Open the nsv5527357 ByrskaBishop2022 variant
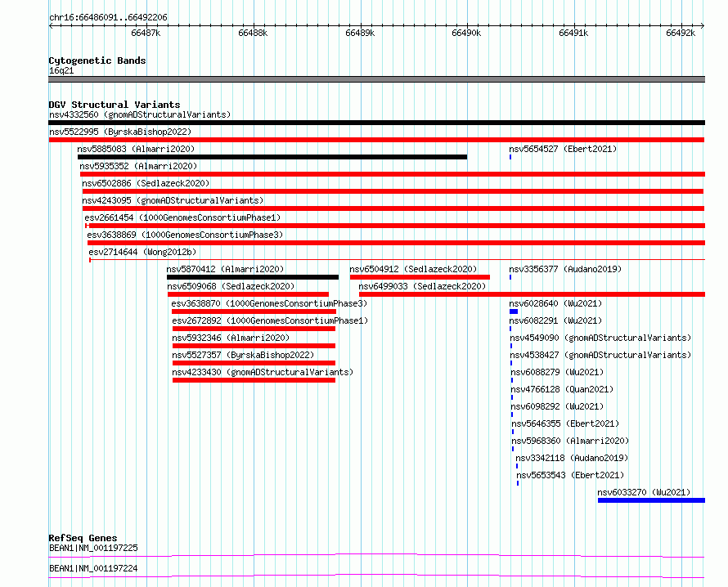This screenshot has width=728, height=587. click(243, 355)
